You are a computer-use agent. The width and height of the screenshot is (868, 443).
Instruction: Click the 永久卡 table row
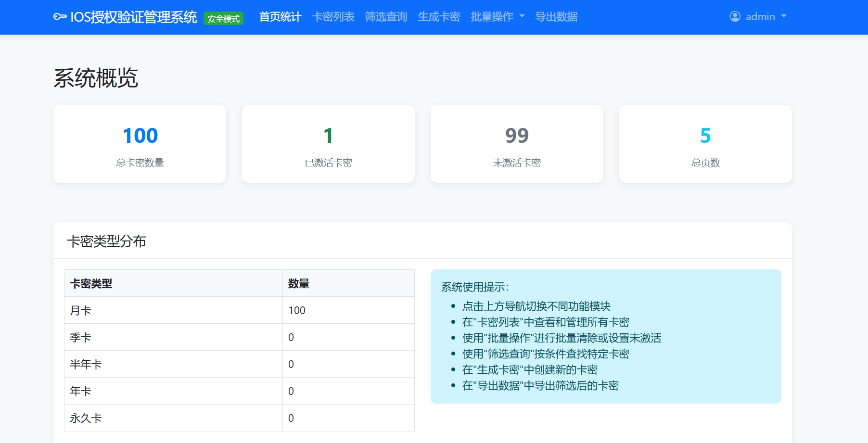click(x=173, y=418)
